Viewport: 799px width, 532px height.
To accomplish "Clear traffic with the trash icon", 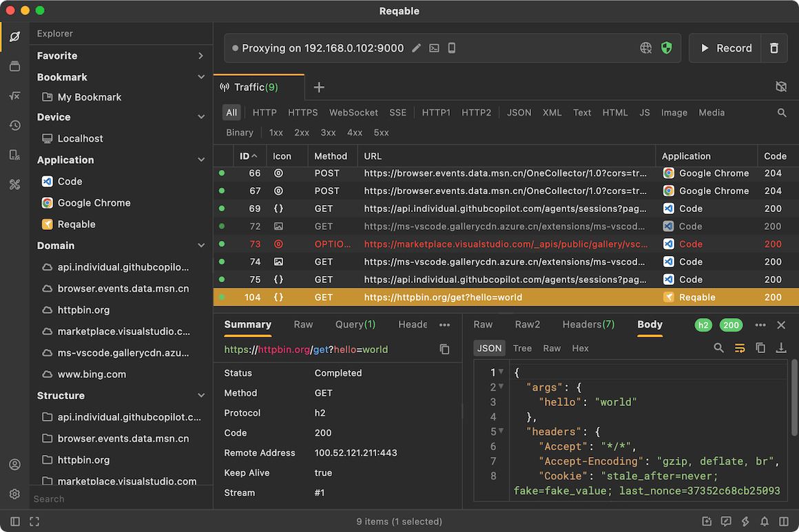I will (774, 48).
